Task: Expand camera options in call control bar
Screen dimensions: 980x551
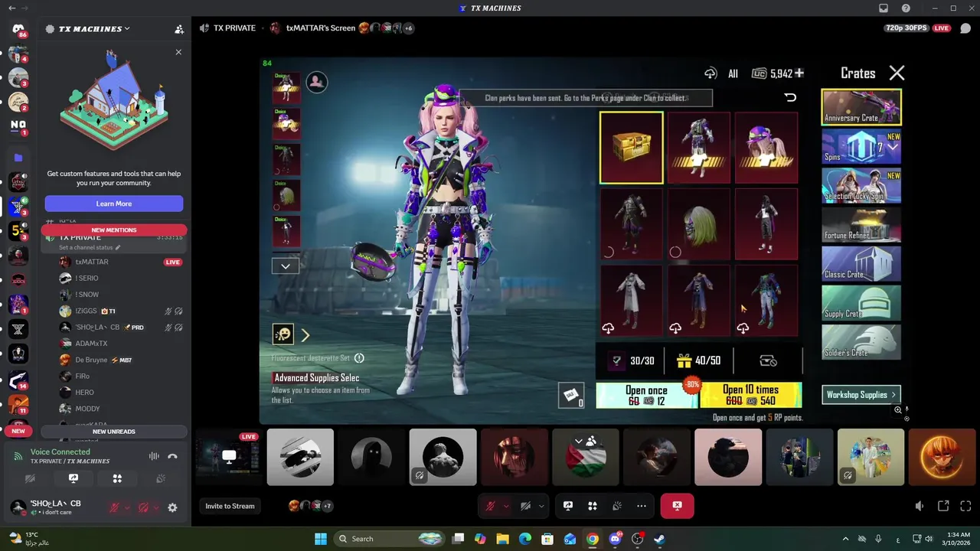Action: (x=541, y=506)
